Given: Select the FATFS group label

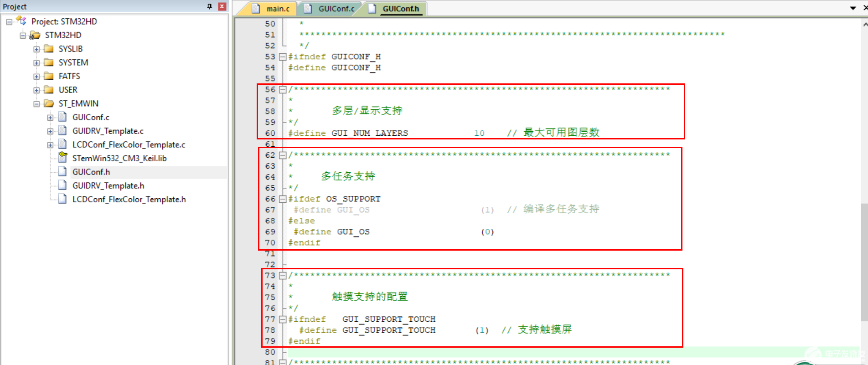Looking at the screenshot, I should click(x=69, y=76).
